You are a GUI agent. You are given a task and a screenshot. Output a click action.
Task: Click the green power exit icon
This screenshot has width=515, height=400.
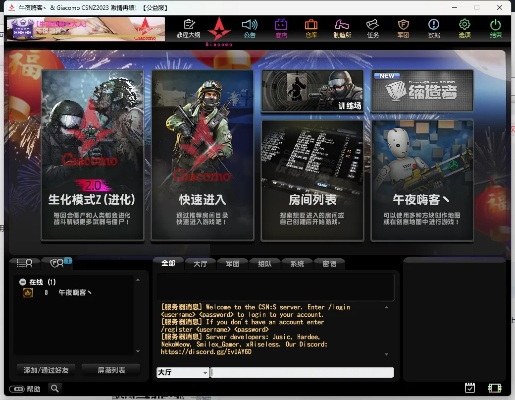tap(495, 28)
